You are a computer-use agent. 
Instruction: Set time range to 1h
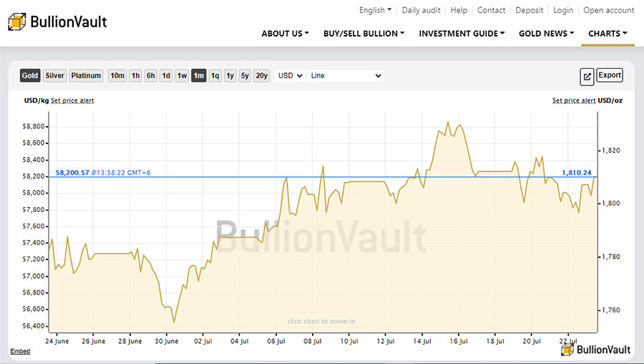tap(135, 76)
